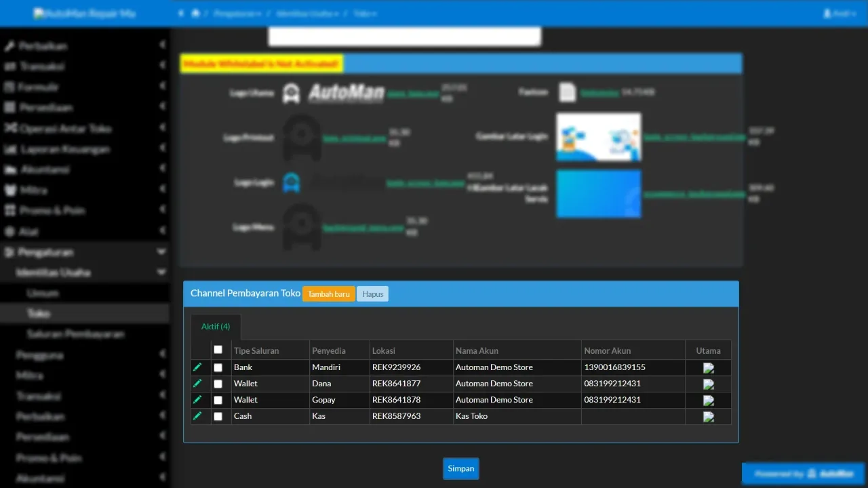
Task: Click the Utama column header
Action: click(709, 350)
